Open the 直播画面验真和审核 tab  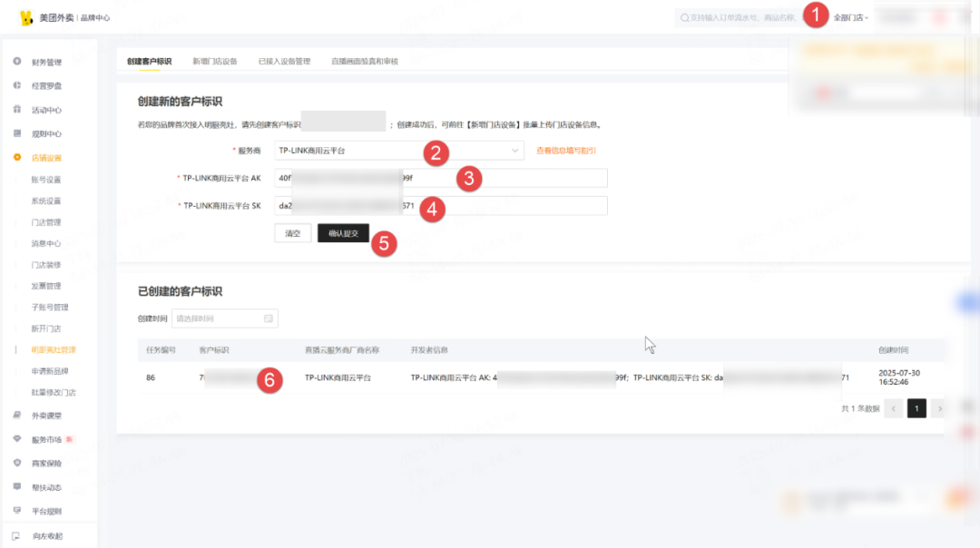[365, 62]
